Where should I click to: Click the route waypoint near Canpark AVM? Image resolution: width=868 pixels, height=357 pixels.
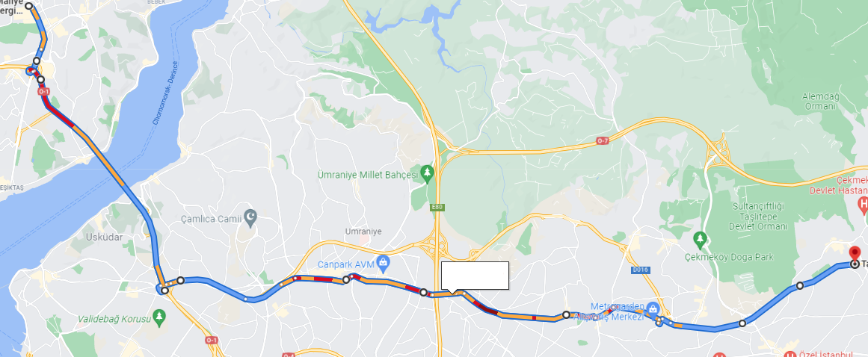[346, 279]
